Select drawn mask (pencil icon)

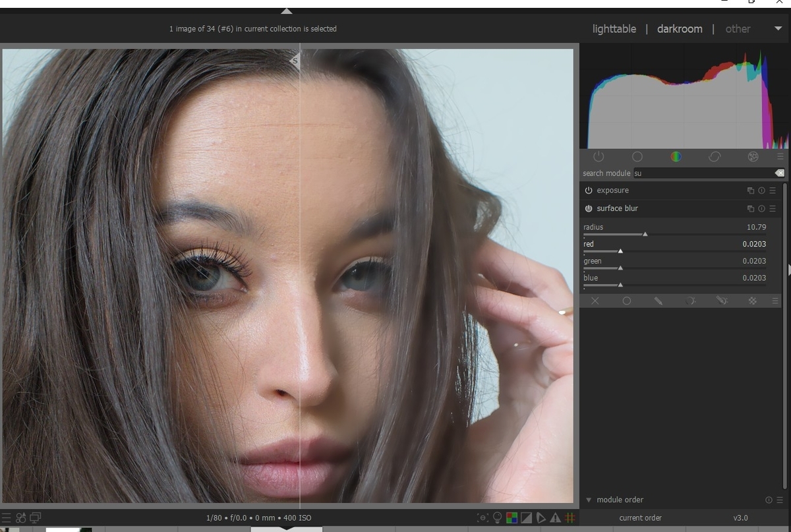(x=658, y=301)
